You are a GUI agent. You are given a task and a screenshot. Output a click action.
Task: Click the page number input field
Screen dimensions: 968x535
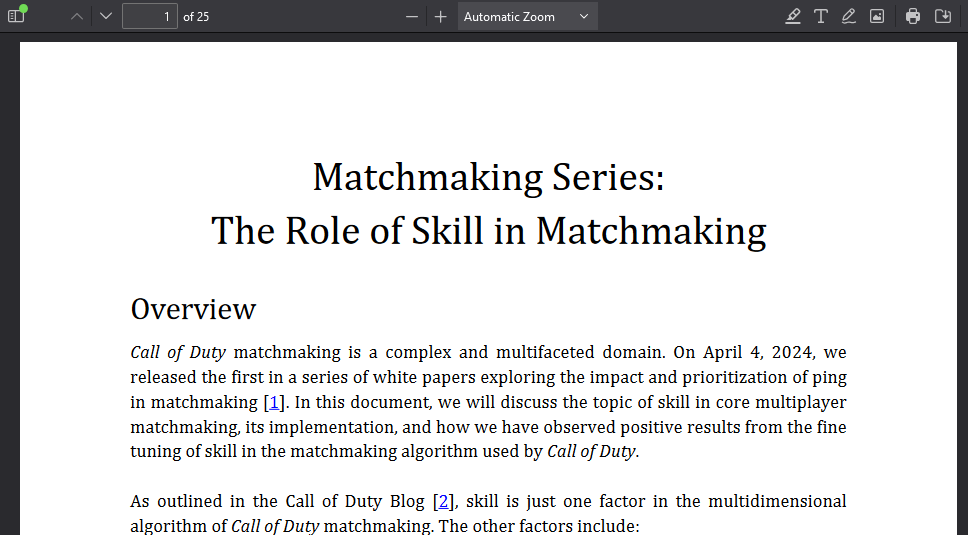pyautogui.click(x=149, y=16)
